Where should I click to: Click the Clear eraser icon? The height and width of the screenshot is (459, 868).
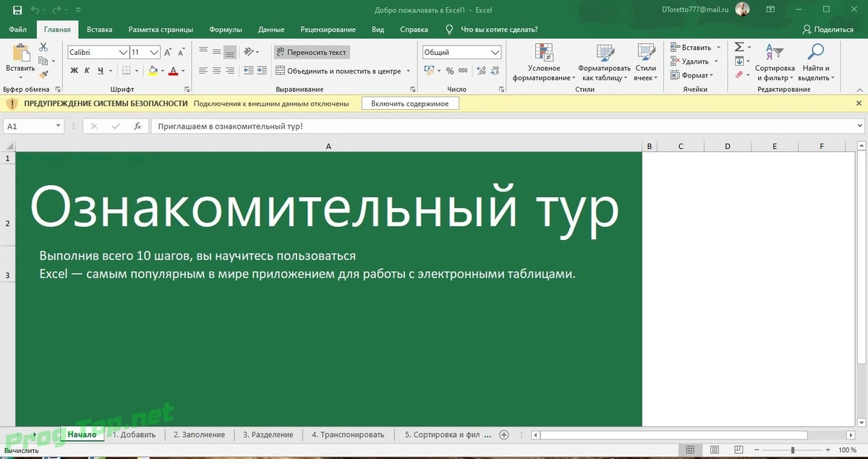pos(739,74)
